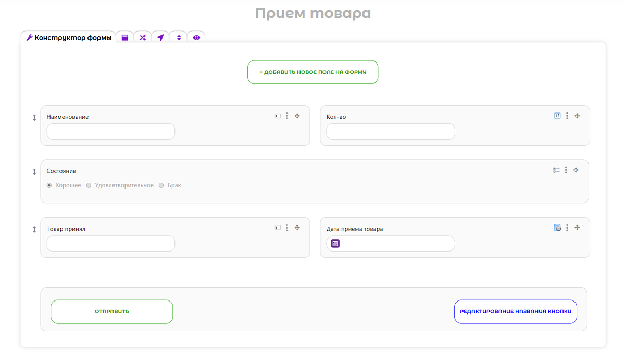Click the Дата приема товара date field
625x364 pixels.
pos(391,243)
